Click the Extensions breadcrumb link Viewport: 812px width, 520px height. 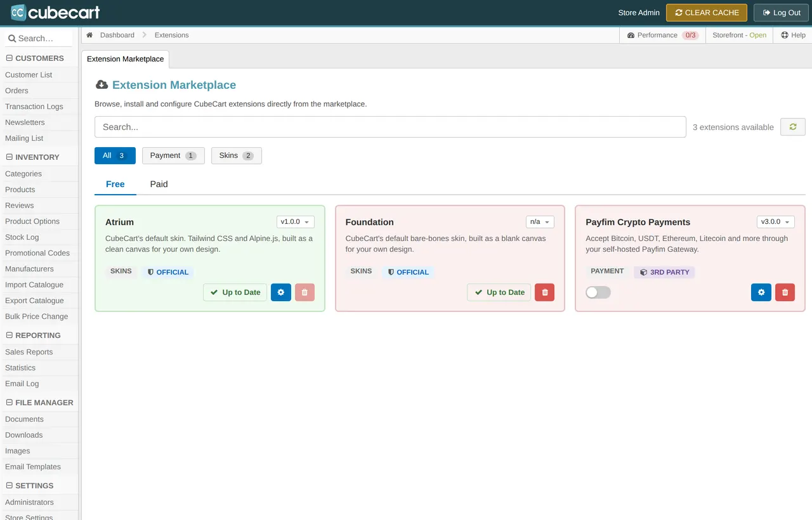pos(172,36)
